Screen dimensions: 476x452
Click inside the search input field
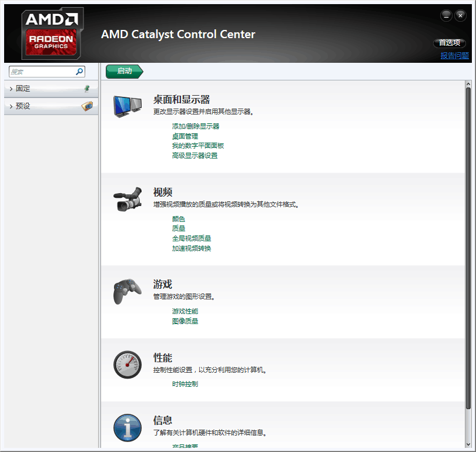click(41, 72)
